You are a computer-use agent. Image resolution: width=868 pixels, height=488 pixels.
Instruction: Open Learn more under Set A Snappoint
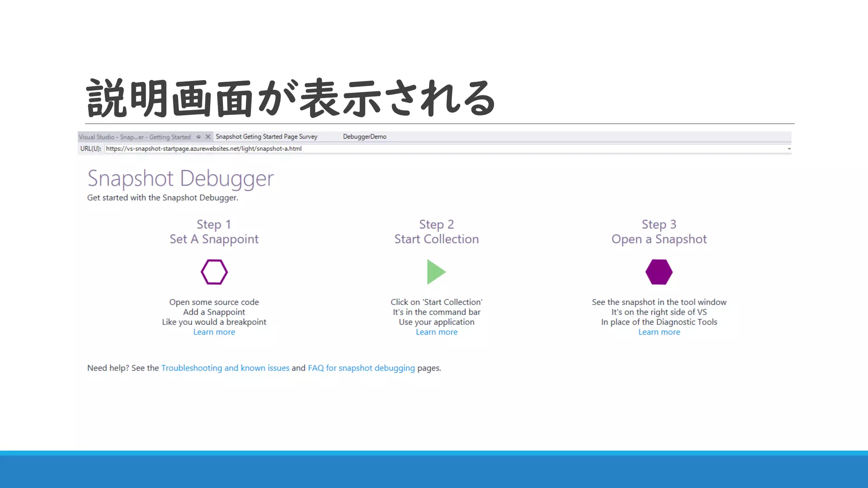click(x=214, y=332)
